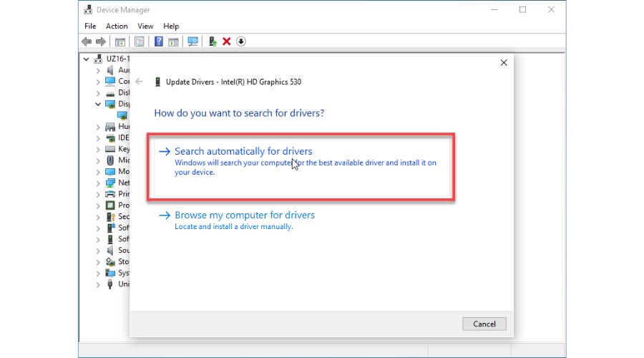This screenshot has width=644, height=358.
Task: Toggle the Show/Hide Console Tree toolbar icon
Action: point(120,42)
